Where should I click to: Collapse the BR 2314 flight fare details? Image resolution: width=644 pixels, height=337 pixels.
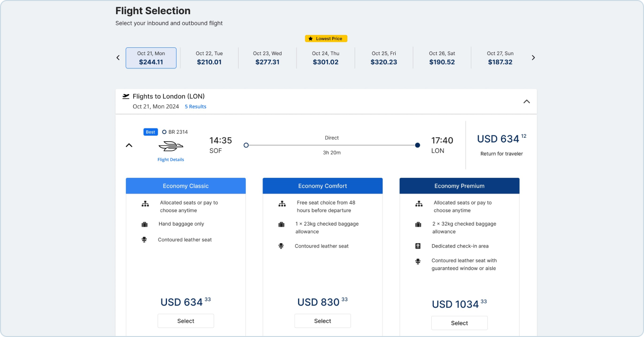[x=129, y=145]
